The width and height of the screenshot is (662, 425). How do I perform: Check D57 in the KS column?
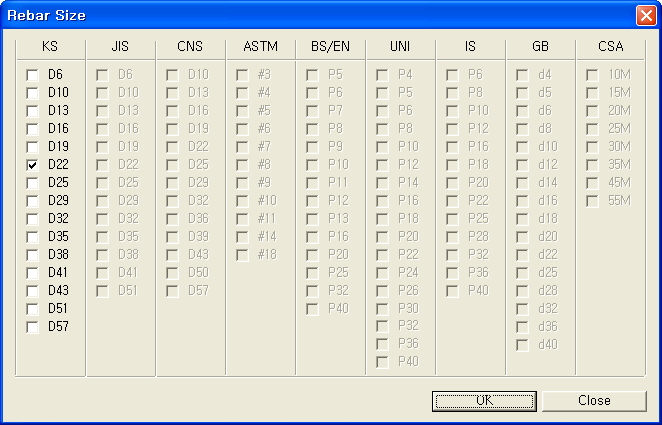pyautogui.click(x=32, y=328)
